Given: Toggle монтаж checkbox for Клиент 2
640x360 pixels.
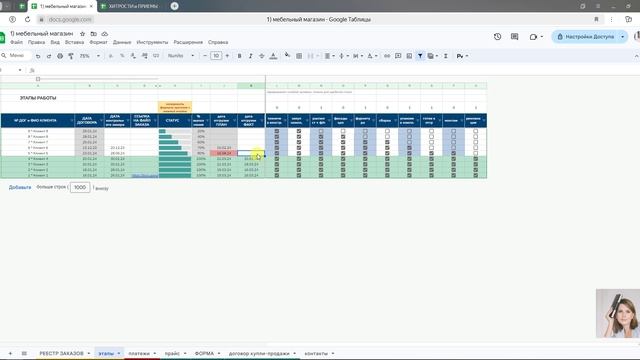Looking at the screenshot, I should tap(453, 170).
